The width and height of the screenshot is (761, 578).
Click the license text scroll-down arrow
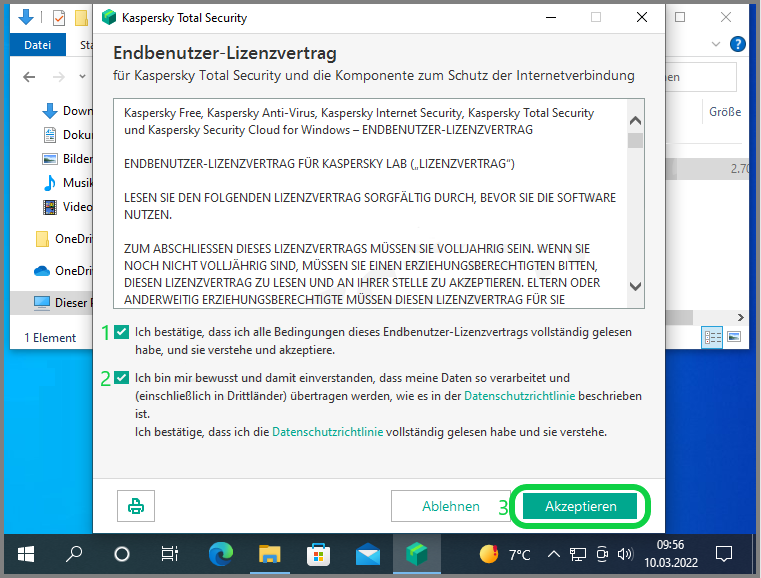coord(635,286)
